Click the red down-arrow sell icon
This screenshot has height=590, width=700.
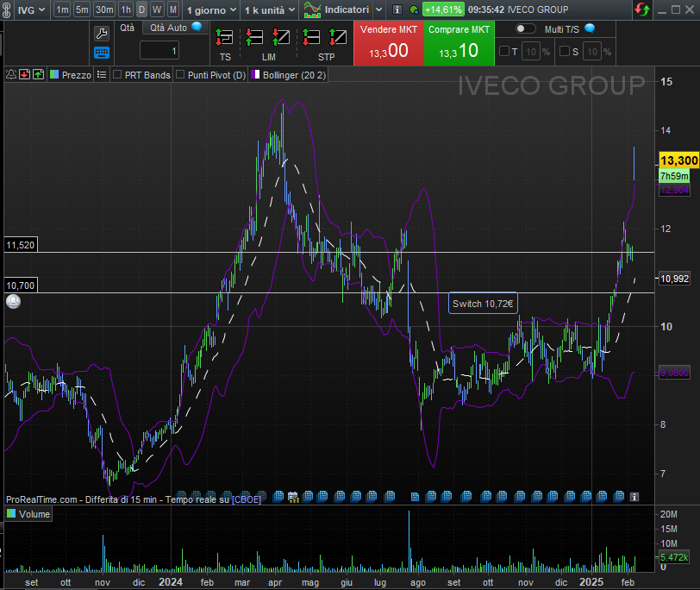click(x=25, y=74)
